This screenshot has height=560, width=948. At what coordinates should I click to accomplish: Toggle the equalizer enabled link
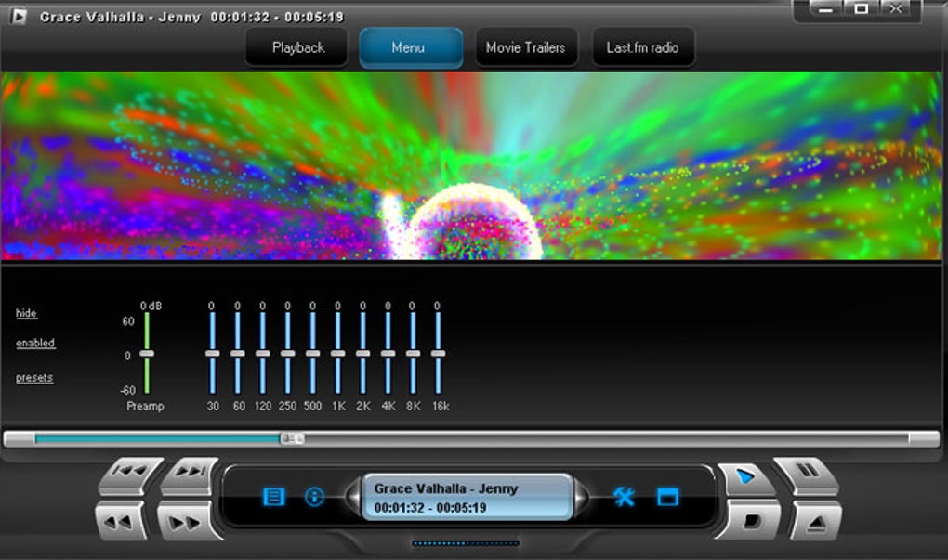(35, 343)
